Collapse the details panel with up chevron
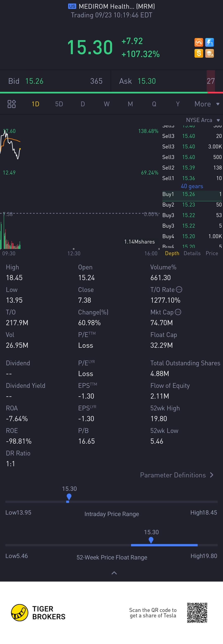The height and width of the screenshot is (644, 223). [x=114, y=573]
